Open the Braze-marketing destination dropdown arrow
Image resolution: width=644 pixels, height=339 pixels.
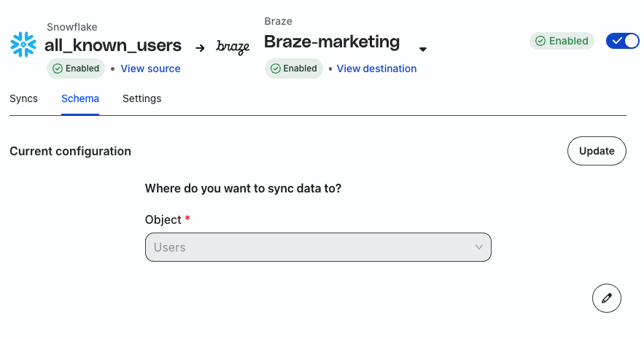coord(422,50)
